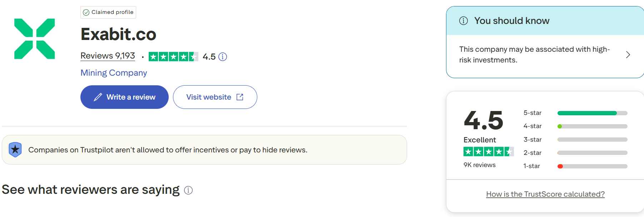Filter reviews by 4-star rating
Image resolution: width=644 pixels, height=217 pixels.
pos(575,126)
